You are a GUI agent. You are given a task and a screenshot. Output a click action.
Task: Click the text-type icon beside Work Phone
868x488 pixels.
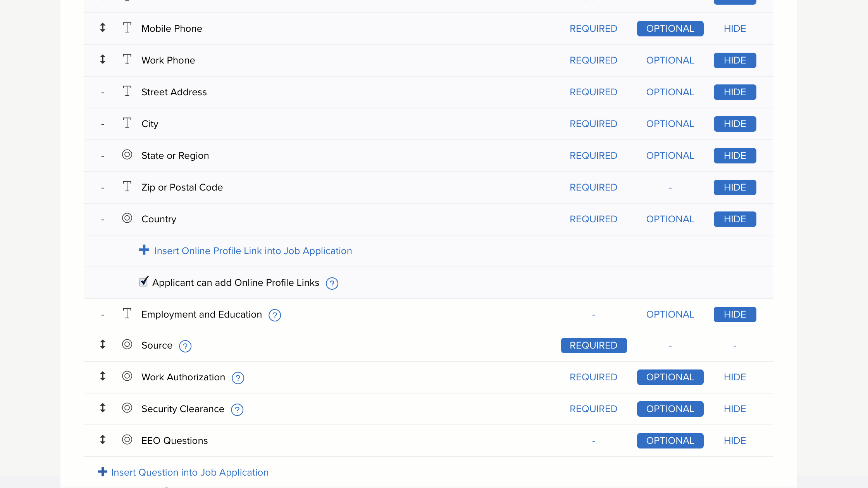coord(127,59)
